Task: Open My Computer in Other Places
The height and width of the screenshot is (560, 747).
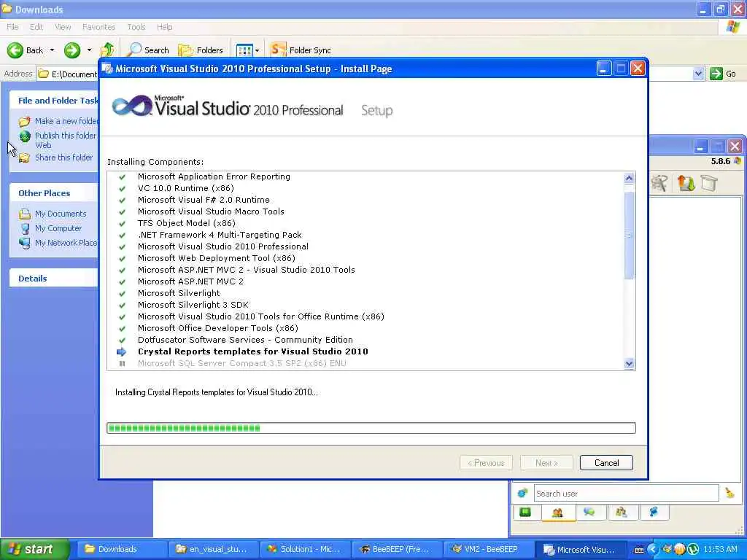Action: point(58,228)
